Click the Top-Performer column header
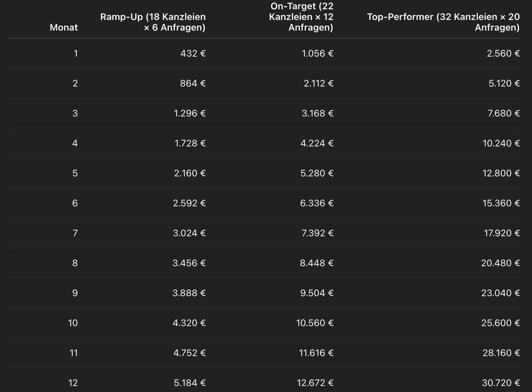Screen dimensions: 532x392 pyautogui.click(x=443, y=22)
